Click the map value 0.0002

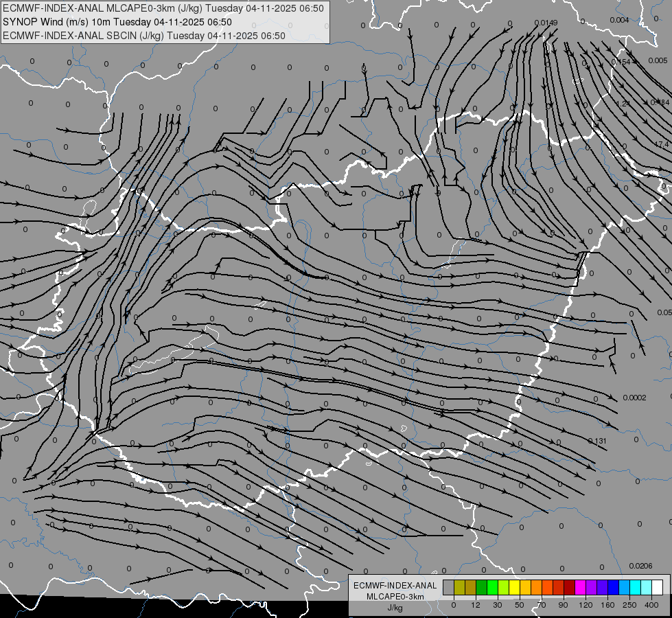tap(634, 398)
